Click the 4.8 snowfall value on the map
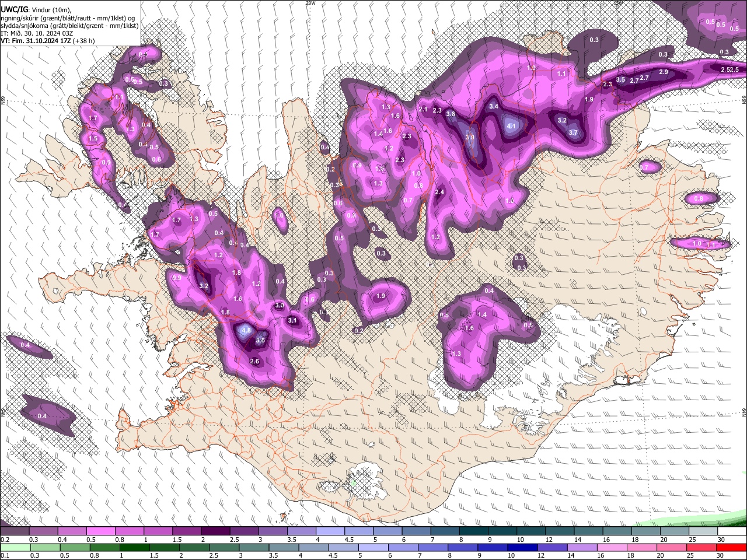The image size is (747, 560). (246, 330)
